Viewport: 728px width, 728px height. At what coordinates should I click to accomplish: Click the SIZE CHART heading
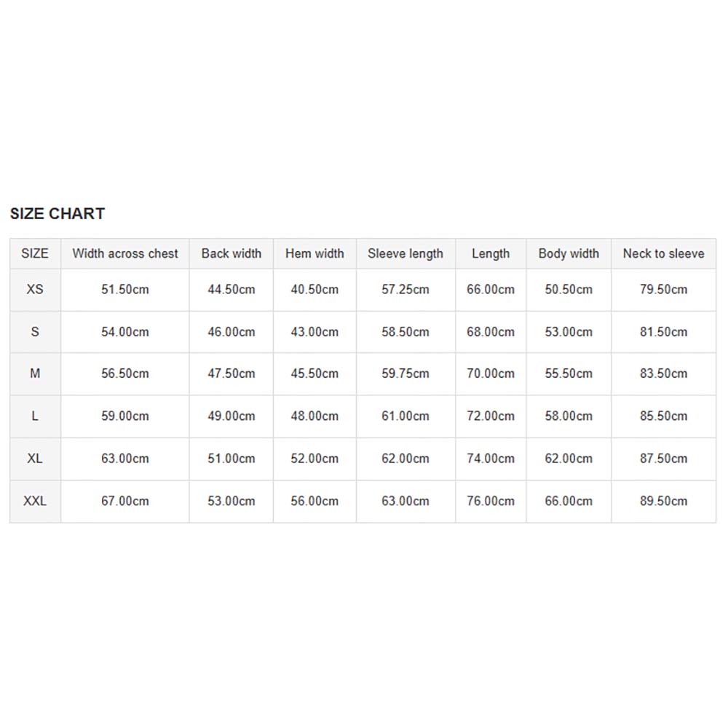58,213
